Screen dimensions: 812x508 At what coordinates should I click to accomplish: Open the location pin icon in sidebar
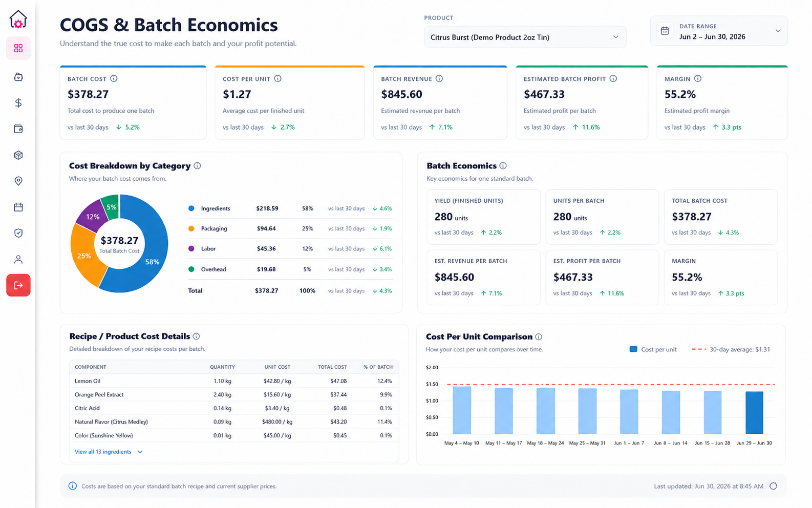[x=18, y=181]
